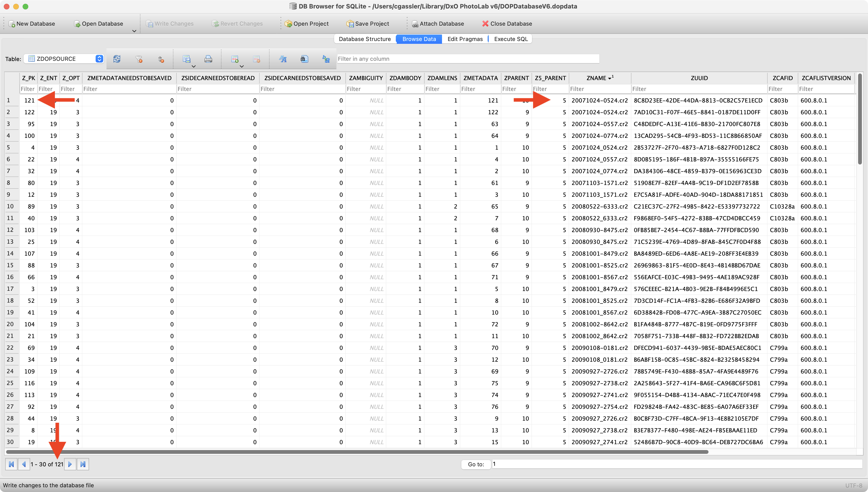The width and height of the screenshot is (868, 492).
Task: Switch to the Database Structure tab
Action: [x=364, y=39]
